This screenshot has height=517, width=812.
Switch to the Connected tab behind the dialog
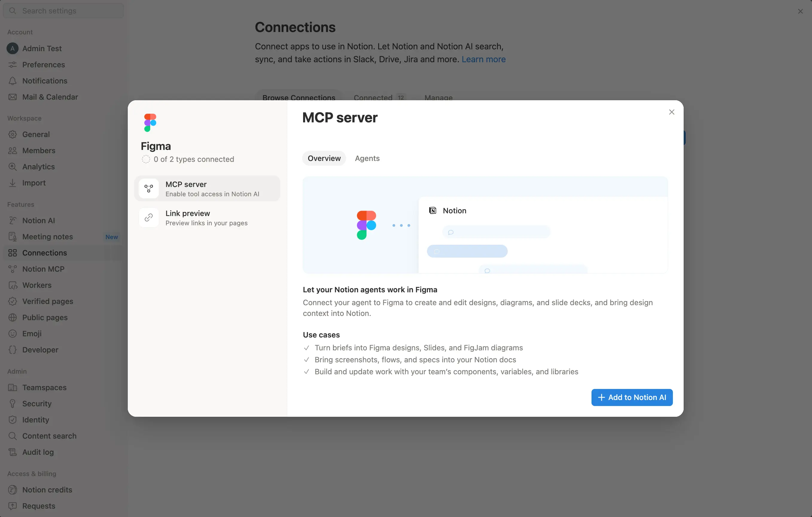[379, 97]
